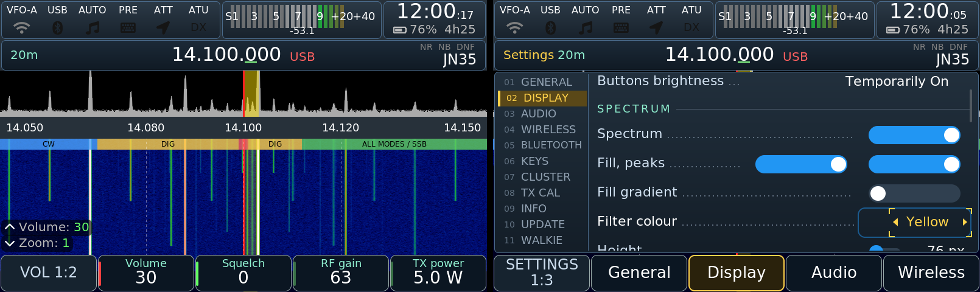980x292 pixels.
Task: Tap the down chevron beside Zoom: 1
Action: click(10, 243)
